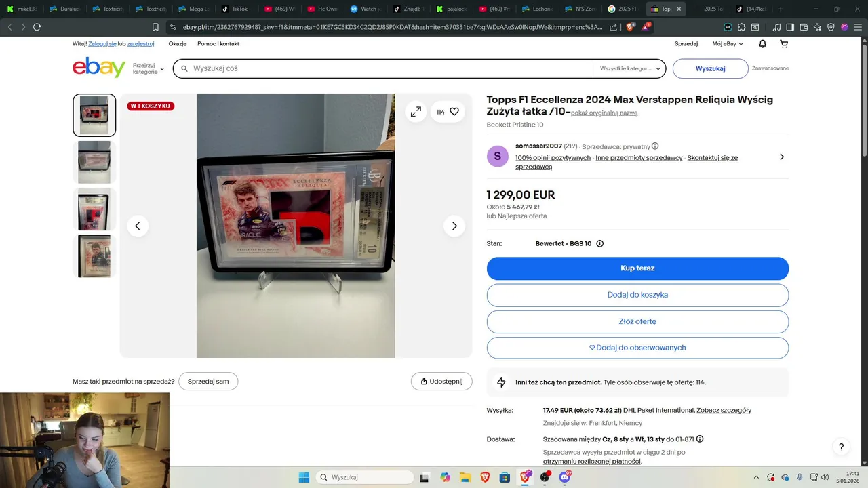Click the seller avatar S

tap(498, 157)
